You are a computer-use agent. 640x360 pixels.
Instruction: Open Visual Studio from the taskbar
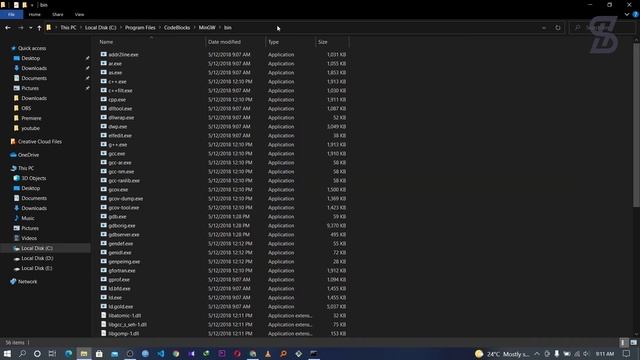(191, 353)
